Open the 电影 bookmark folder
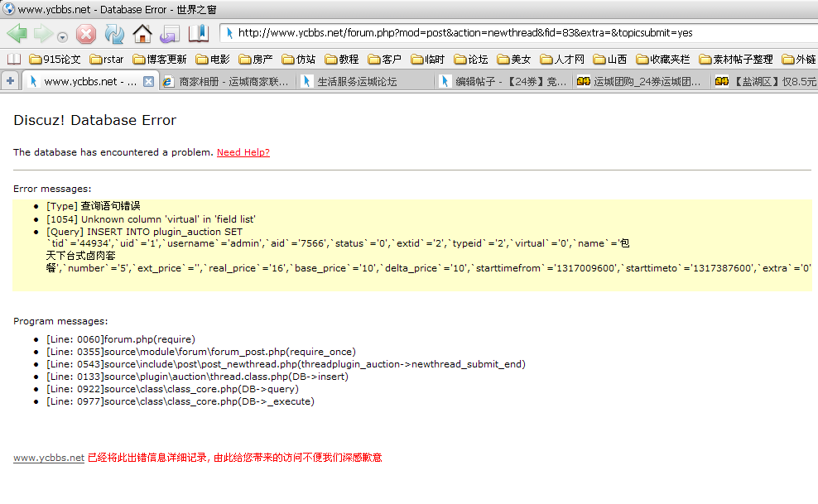 pos(213,60)
